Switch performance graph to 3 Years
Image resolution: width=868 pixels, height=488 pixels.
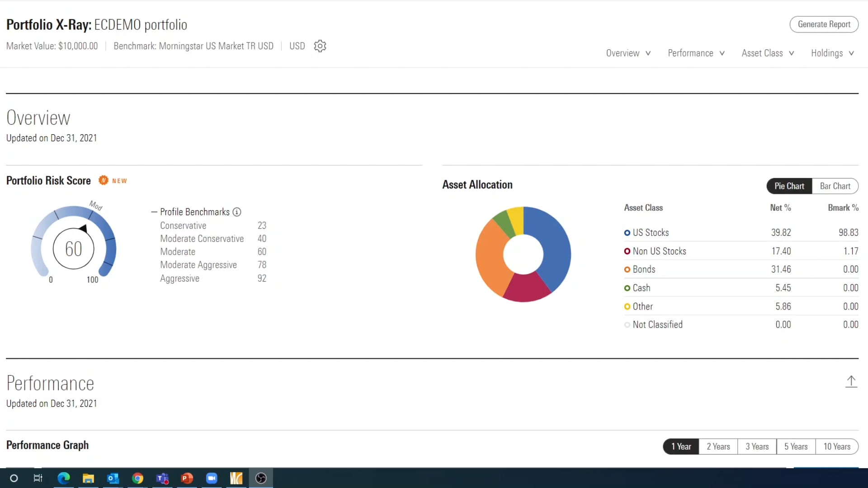(x=757, y=446)
